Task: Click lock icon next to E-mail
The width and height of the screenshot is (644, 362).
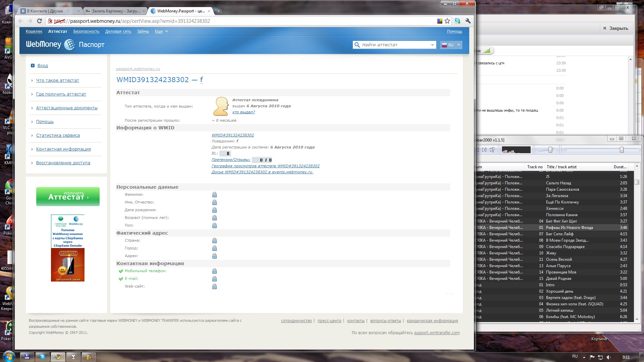Action: tap(214, 279)
